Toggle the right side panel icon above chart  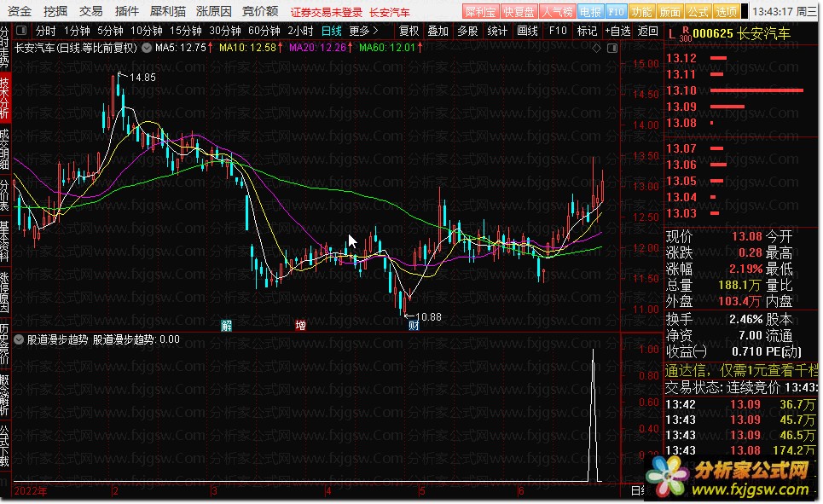point(612,49)
